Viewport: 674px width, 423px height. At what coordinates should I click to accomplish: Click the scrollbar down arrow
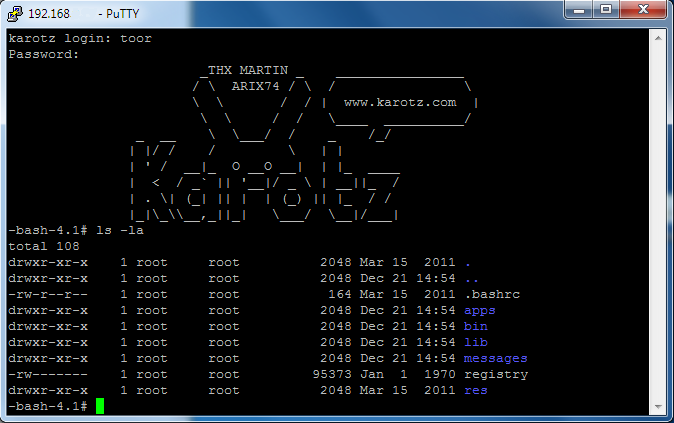[x=658, y=406]
